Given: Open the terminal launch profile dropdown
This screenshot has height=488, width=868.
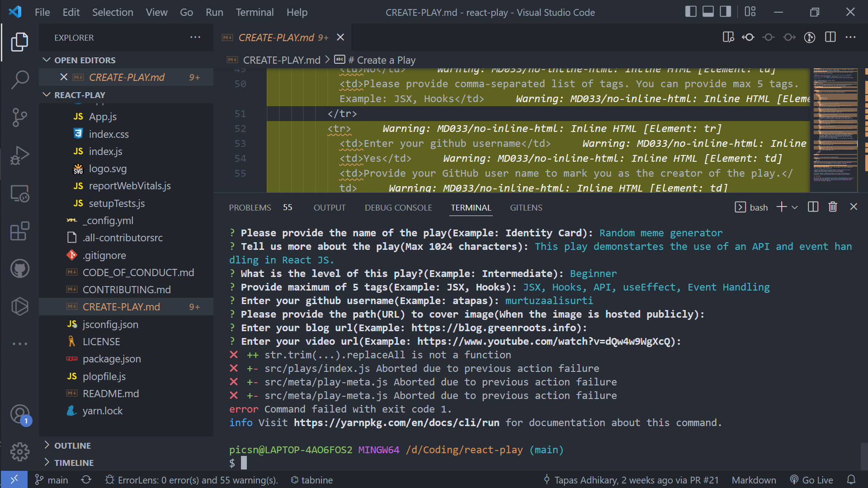Looking at the screenshot, I should coord(795,207).
